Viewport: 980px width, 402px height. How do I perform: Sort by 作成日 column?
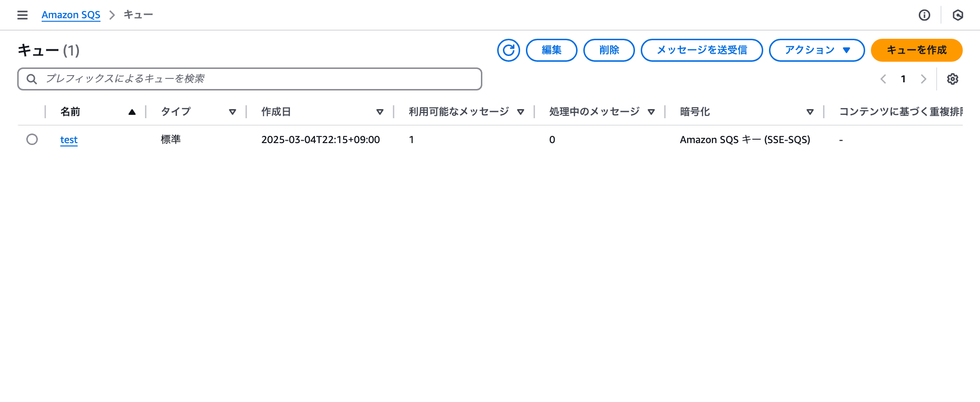380,112
